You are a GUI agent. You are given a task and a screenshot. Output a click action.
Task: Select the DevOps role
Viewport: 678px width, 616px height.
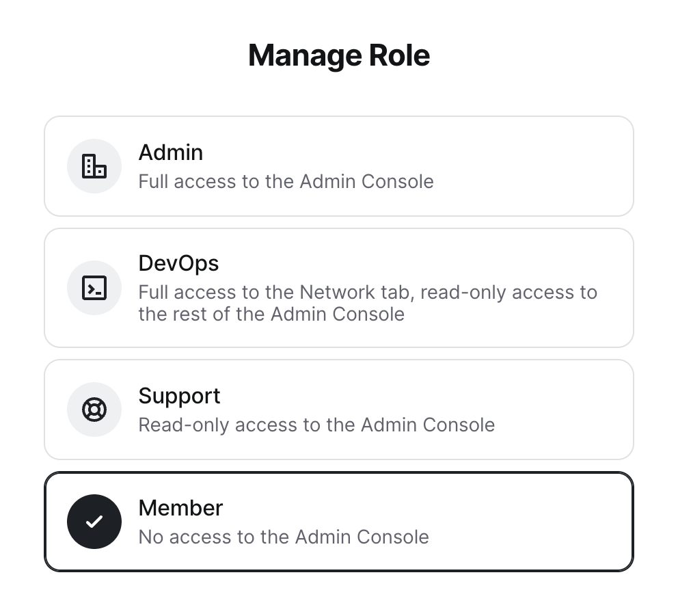pos(339,288)
